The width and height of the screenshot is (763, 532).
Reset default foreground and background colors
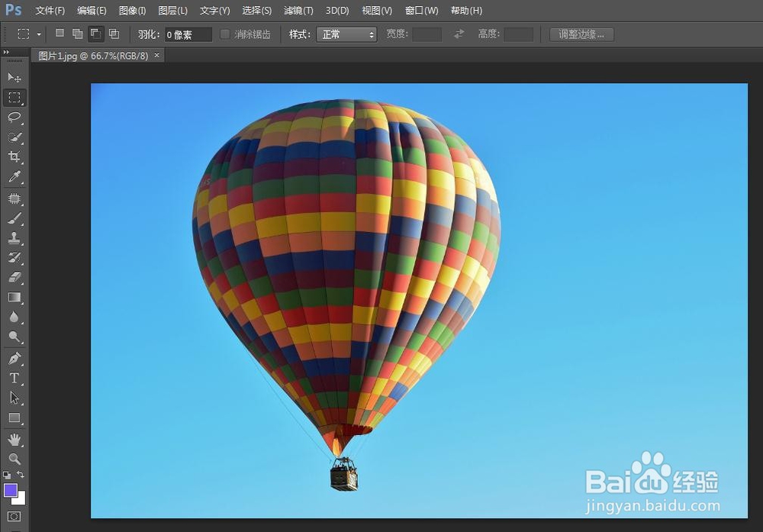click(x=7, y=475)
